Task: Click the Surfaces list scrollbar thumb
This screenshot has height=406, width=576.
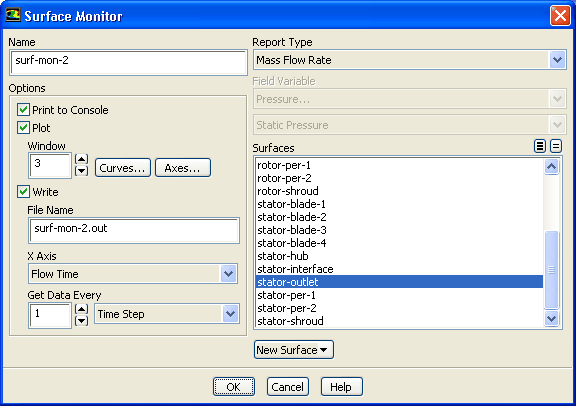Action: 551,270
